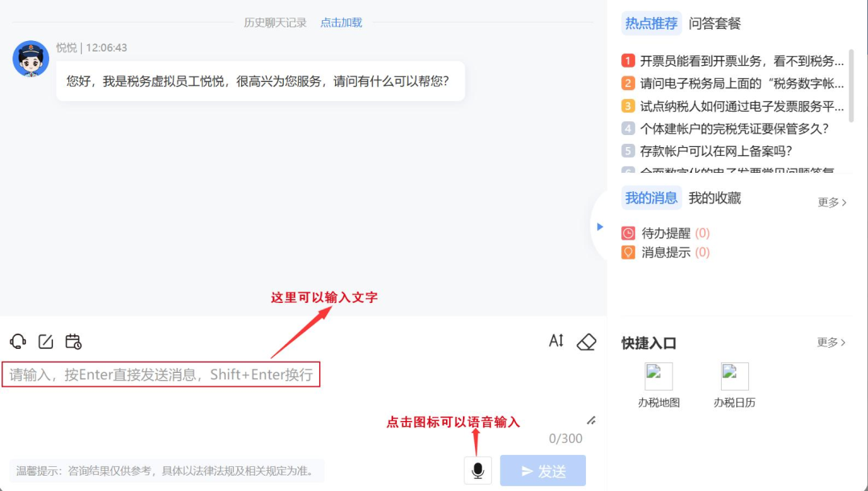The height and width of the screenshot is (491, 868).
Task: Select the 我的收藏 tab
Action: (x=714, y=198)
